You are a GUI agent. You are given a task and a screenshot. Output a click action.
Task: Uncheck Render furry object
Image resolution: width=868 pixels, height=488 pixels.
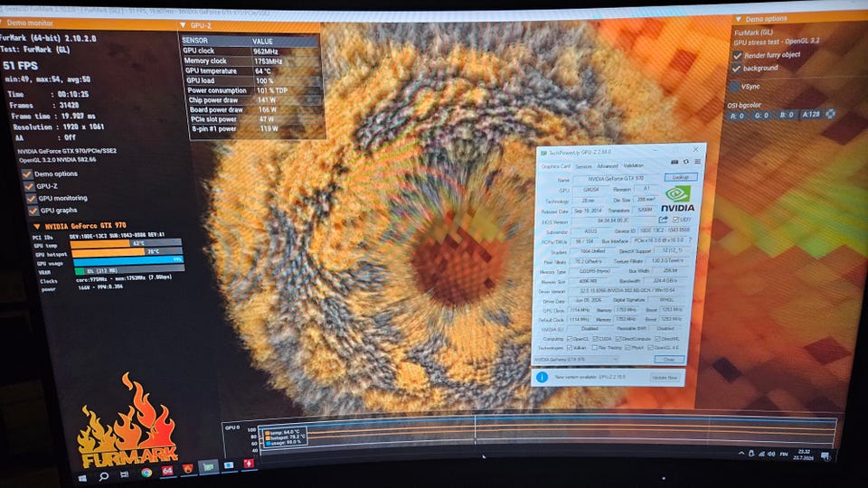(x=738, y=56)
